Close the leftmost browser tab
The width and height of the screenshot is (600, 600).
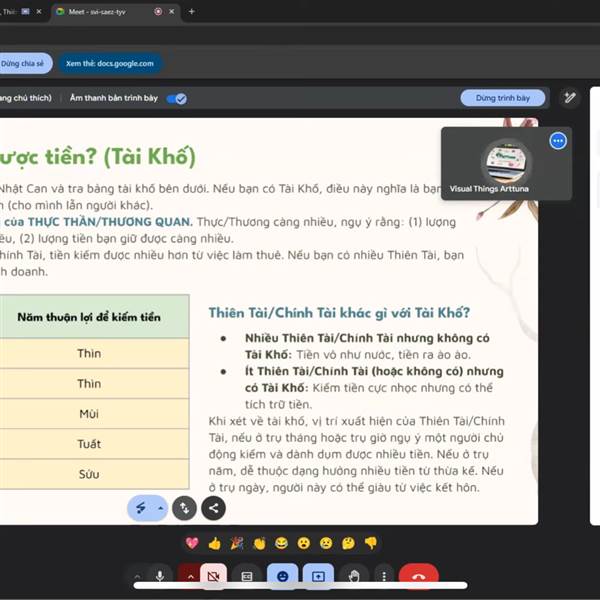tap(39, 11)
